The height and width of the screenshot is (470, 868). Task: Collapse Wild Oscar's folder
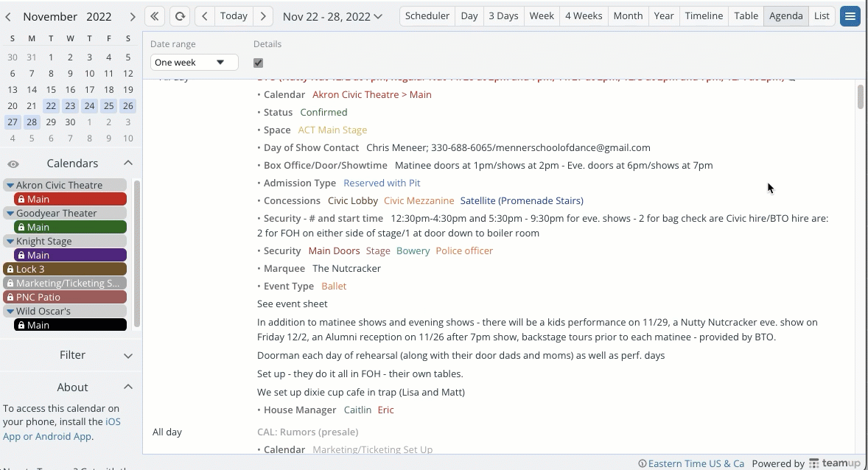coord(10,311)
